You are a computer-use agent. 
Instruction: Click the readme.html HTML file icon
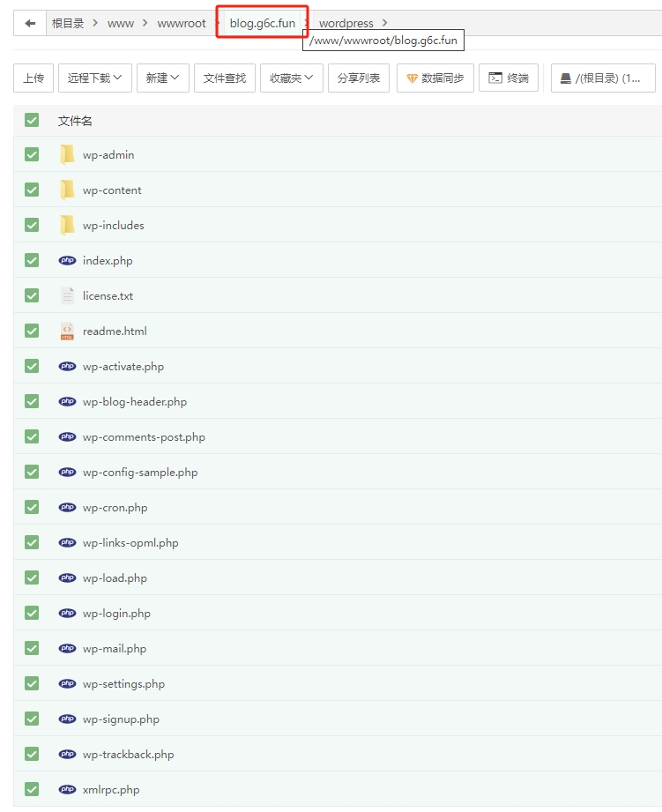67,332
